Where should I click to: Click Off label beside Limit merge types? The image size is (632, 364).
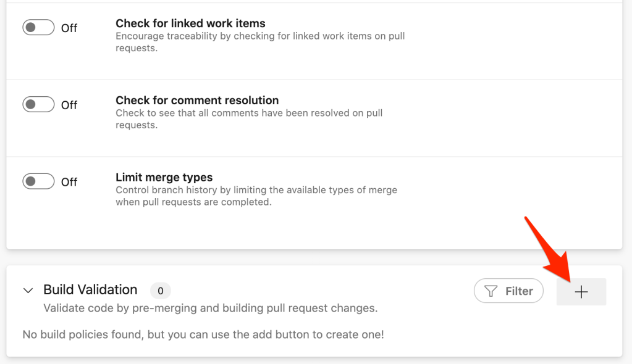click(x=69, y=183)
